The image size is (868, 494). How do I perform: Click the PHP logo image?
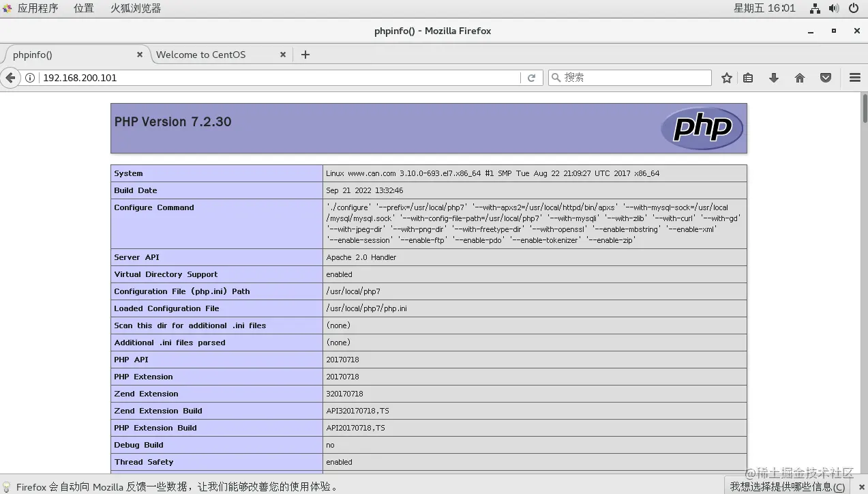pos(702,128)
